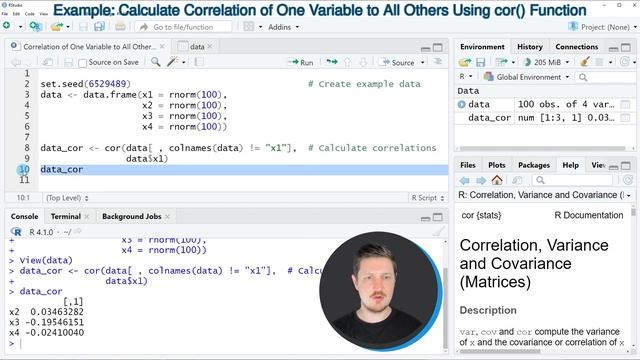
Task: Click the Environment search field
Action: pyautogui.click(x=607, y=77)
